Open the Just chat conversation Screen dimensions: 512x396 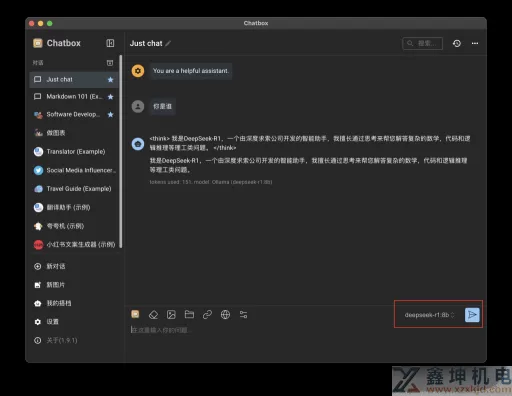pos(74,80)
